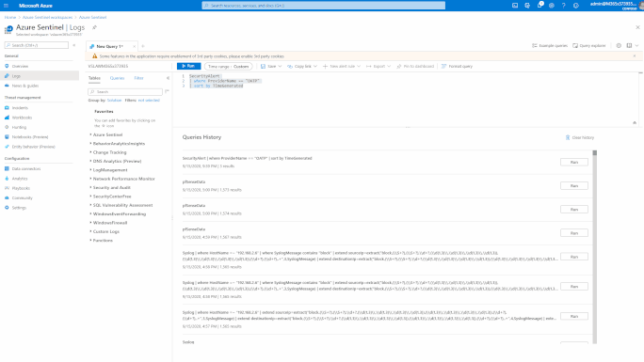Switch to the Filter tab

coord(138,78)
